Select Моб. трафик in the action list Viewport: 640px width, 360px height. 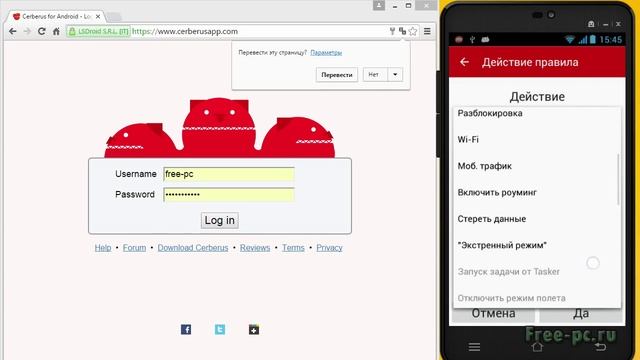point(536,166)
